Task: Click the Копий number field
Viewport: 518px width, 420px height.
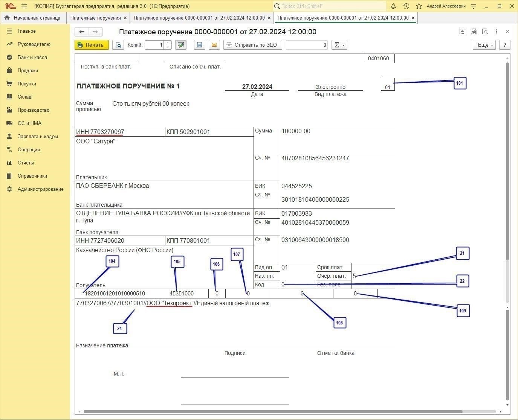Action: [x=155, y=45]
